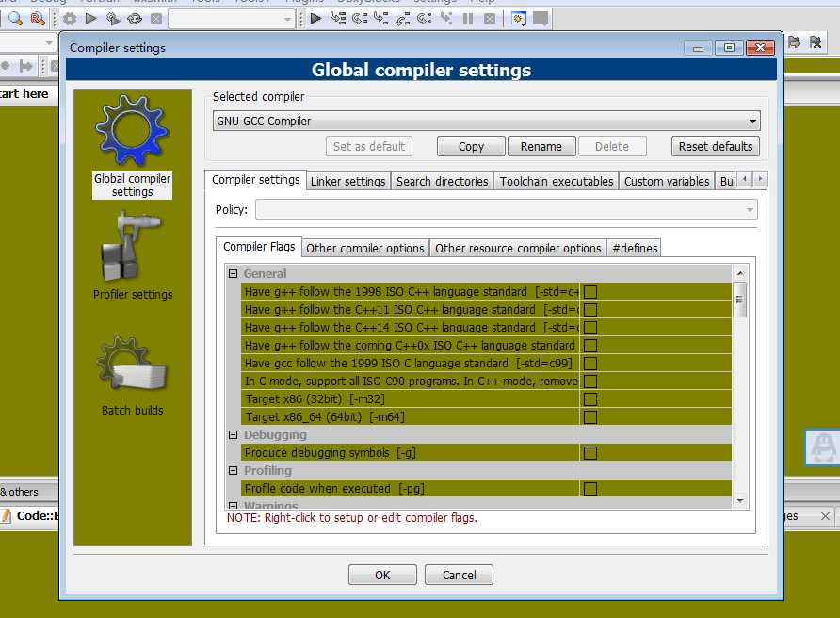Click the Replace icon in toolbar

coord(38,19)
